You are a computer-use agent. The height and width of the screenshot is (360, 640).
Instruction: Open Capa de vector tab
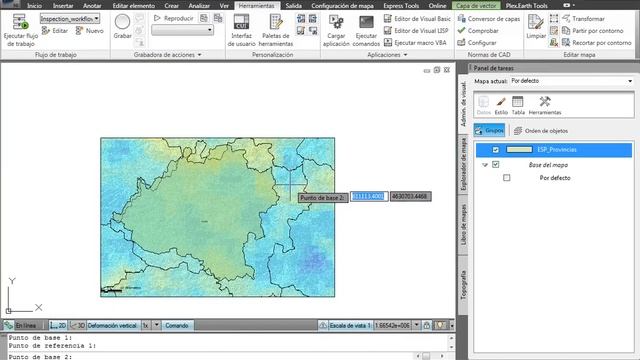pos(476,6)
